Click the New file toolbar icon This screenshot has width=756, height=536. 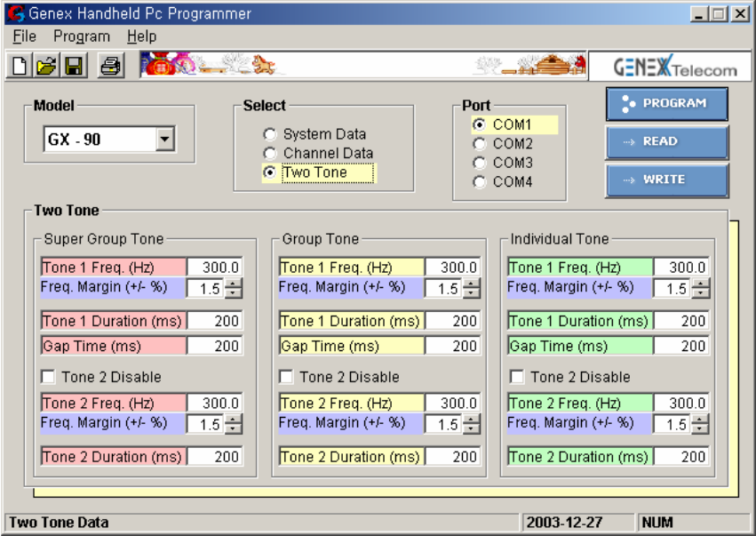pos(20,66)
